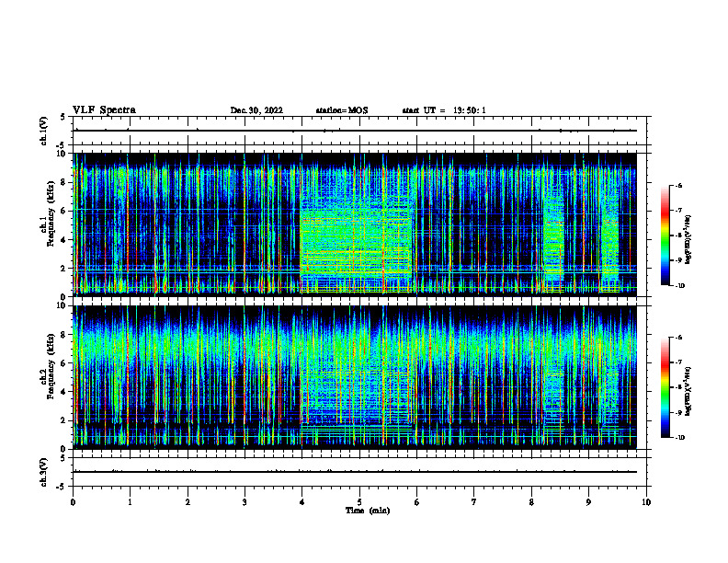This screenshot has height=563, width=728.
Task: Click the 'ch.1 Frequency (kHz)' axis label
Action: 47,214
